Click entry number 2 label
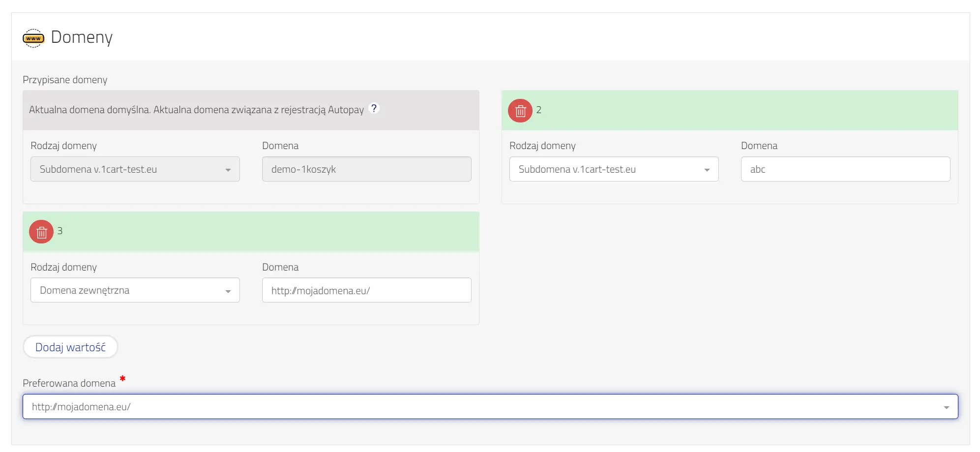Viewport: 980px width, 452px height. [539, 110]
